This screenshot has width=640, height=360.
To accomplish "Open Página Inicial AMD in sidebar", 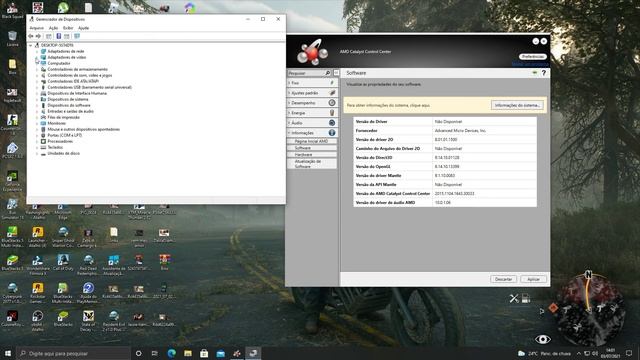I will click(311, 141).
